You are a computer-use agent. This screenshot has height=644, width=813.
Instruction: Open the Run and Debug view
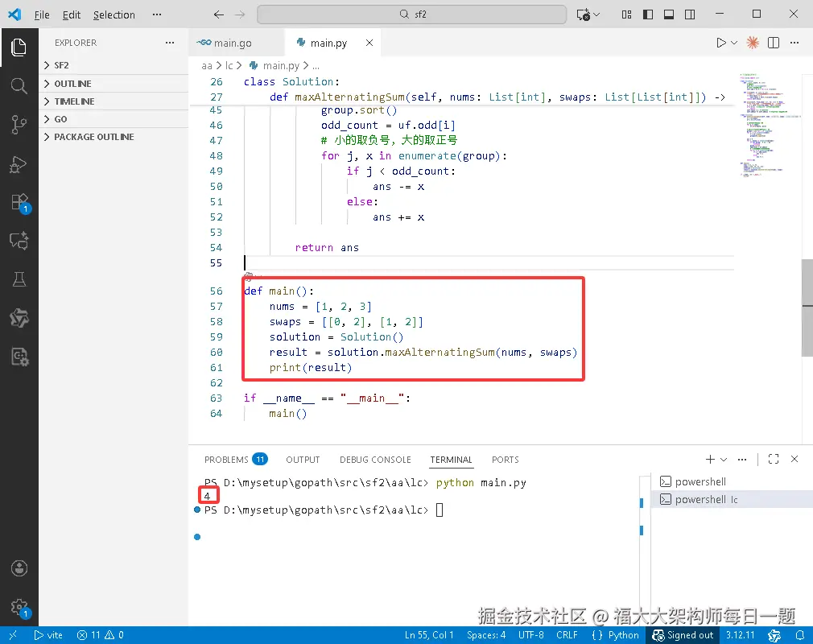(19, 164)
